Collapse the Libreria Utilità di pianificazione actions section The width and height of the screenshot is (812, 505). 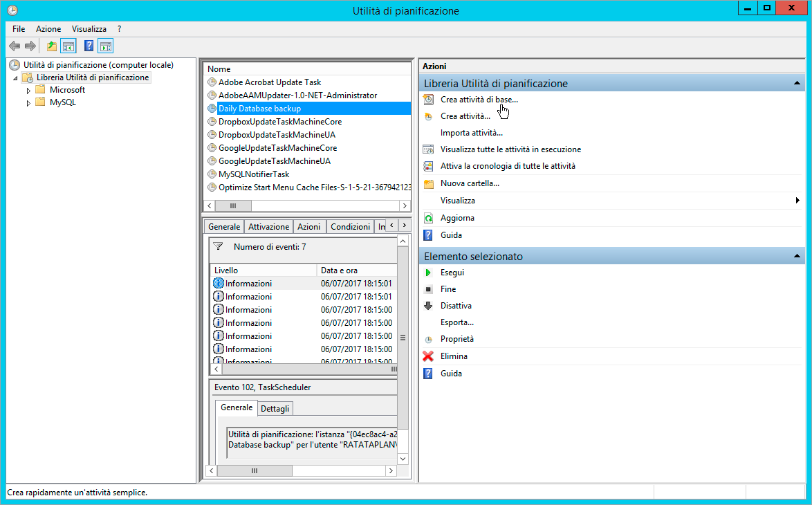(x=797, y=83)
